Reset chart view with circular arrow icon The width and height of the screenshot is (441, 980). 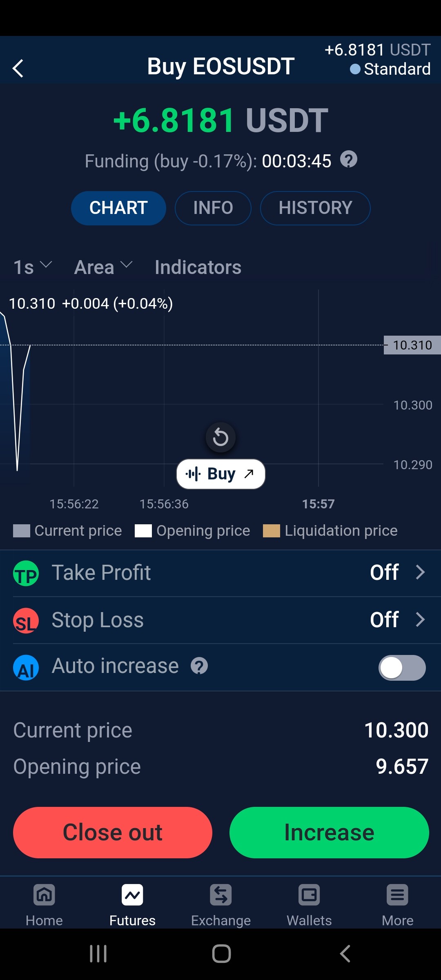tap(220, 437)
